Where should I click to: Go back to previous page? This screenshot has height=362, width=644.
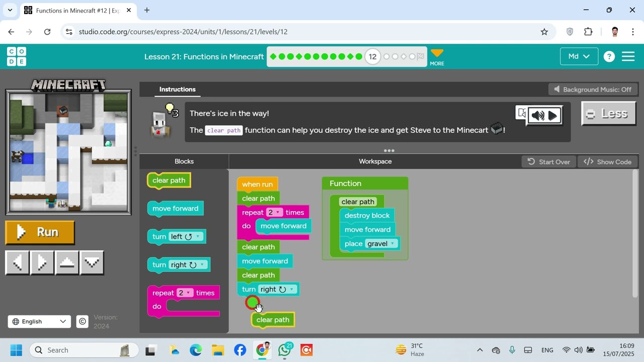click(x=11, y=32)
